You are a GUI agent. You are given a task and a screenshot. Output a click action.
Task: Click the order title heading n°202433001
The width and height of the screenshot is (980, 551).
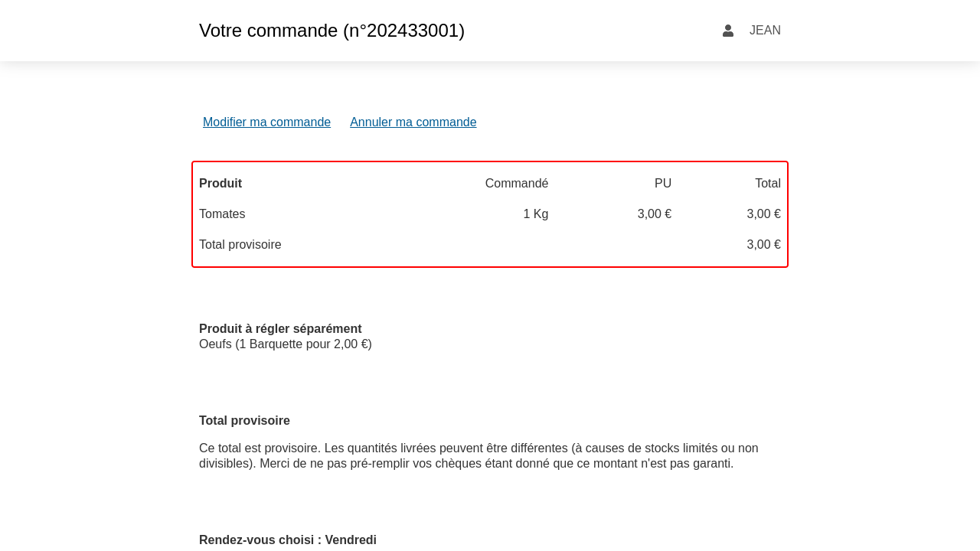pyautogui.click(x=332, y=31)
